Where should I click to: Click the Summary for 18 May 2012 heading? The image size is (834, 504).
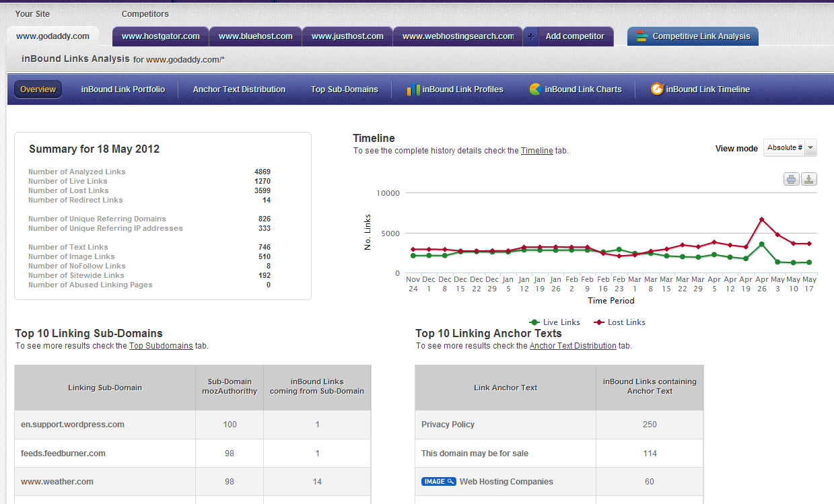(x=94, y=149)
